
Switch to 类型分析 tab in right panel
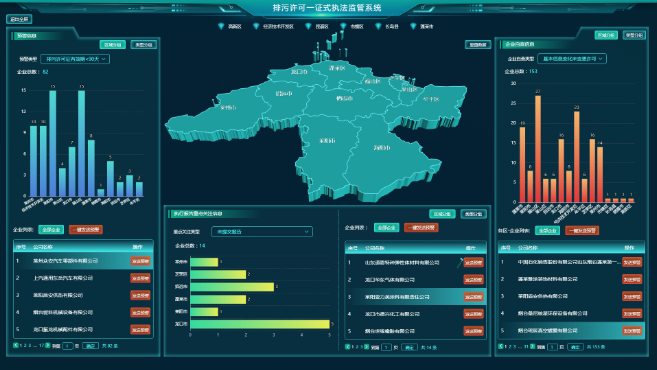pyautogui.click(x=634, y=35)
